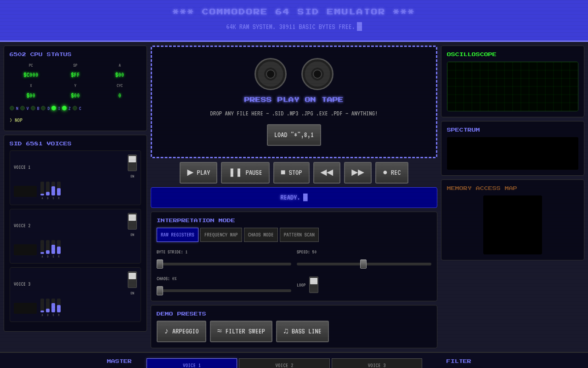Click the rewind icon
This screenshot has width=588, height=368.
click(327, 172)
